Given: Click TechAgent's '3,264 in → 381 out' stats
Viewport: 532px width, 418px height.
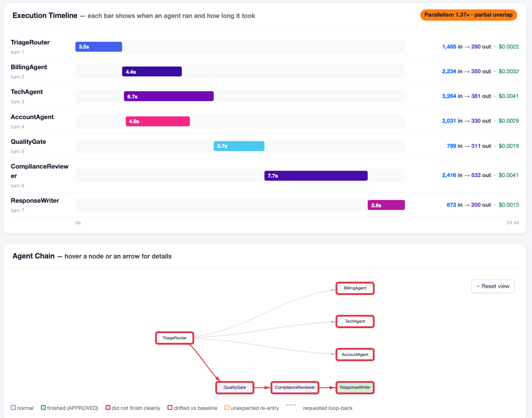Looking at the screenshot, I should pos(466,97).
